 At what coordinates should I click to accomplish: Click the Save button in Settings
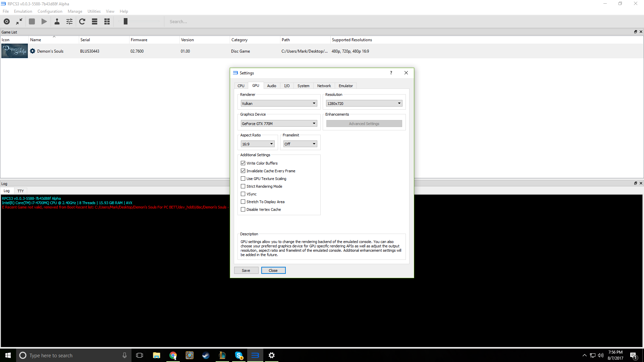pos(246,270)
